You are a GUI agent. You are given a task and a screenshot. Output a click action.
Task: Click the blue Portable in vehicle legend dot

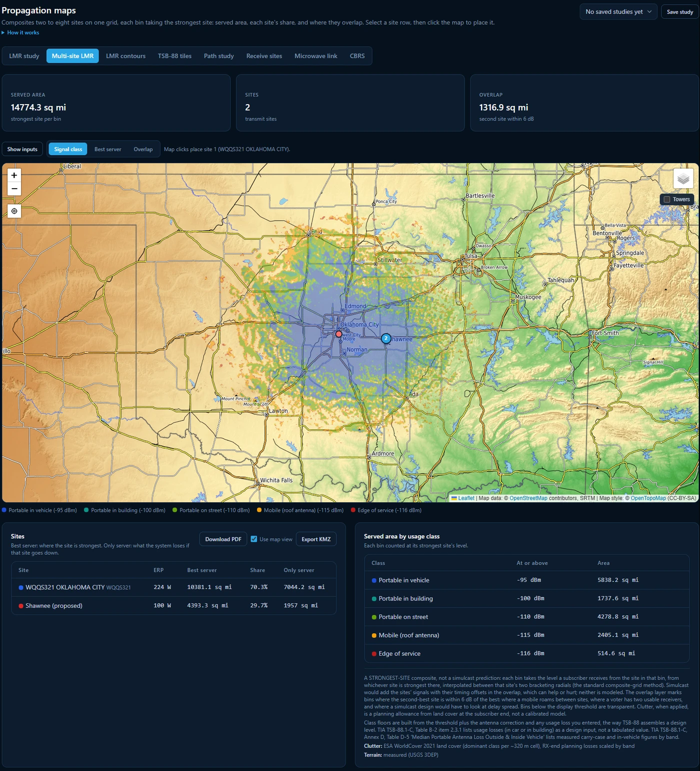(4, 510)
